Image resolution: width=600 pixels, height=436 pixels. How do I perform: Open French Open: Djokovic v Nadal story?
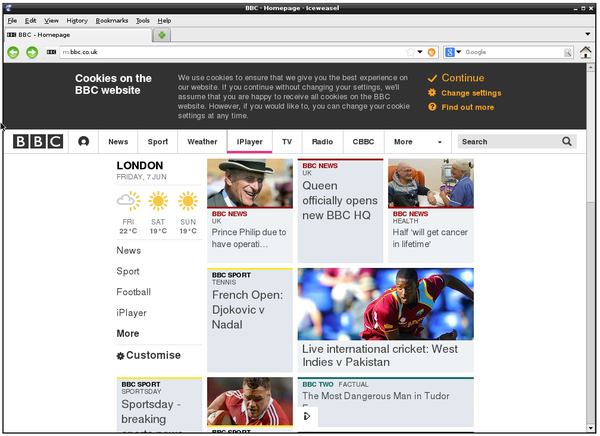point(247,310)
